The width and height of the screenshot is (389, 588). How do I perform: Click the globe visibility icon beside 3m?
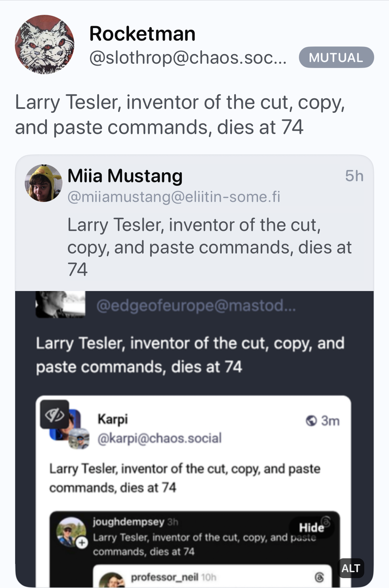pyautogui.click(x=311, y=421)
